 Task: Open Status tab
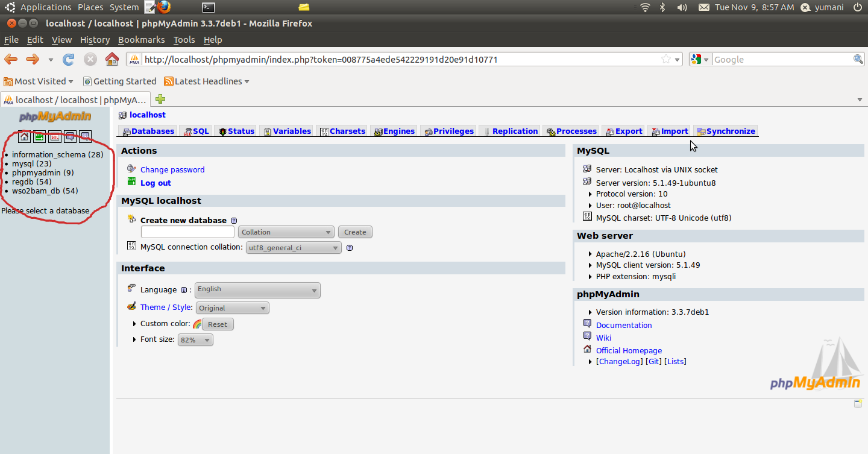pyautogui.click(x=236, y=131)
